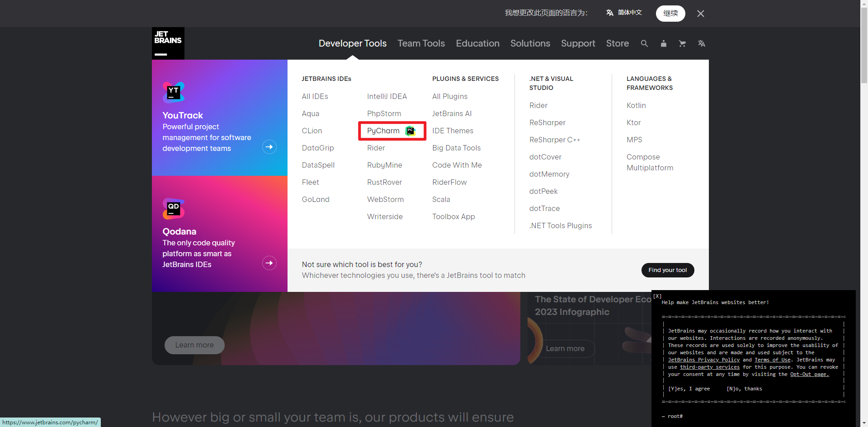Open the RiderFlow link
This screenshot has height=427, width=868.
tap(450, 182)
